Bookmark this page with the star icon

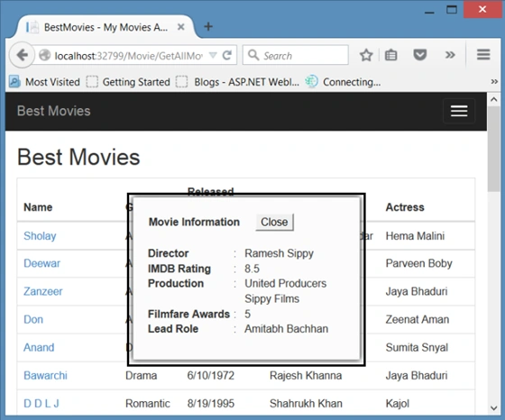pyautogui.click(x=366, y=55)
